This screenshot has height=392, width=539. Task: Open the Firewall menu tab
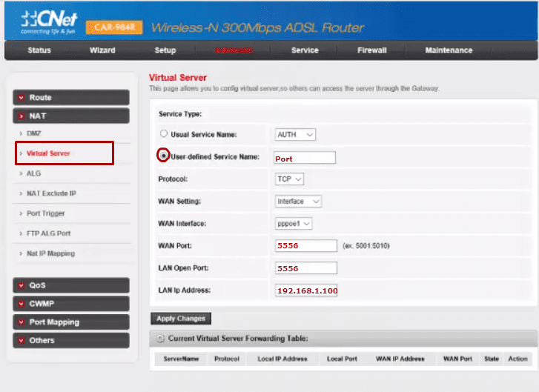pyautogui.click(x=372, y=50)
